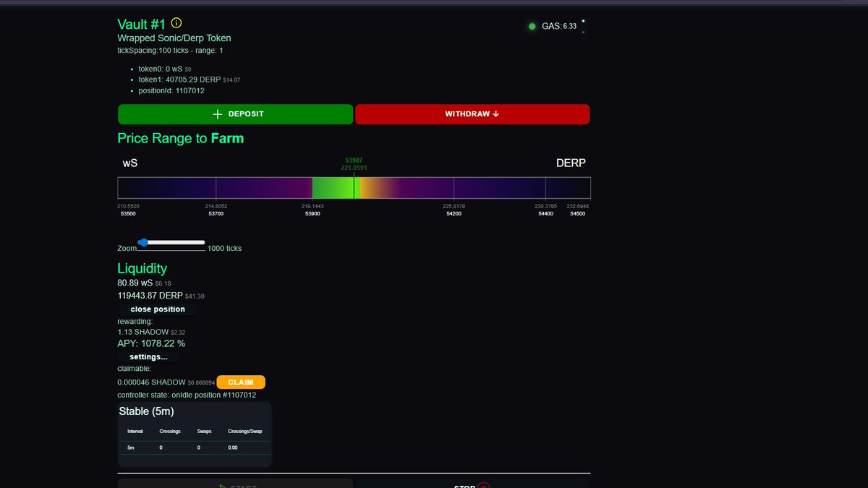Click the tick label 54500
The image size is (868, 488).
tap(577, 214)
